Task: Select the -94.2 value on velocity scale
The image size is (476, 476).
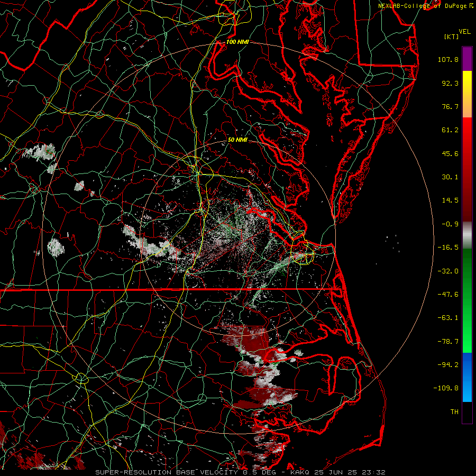Action: tap(448, 364)
